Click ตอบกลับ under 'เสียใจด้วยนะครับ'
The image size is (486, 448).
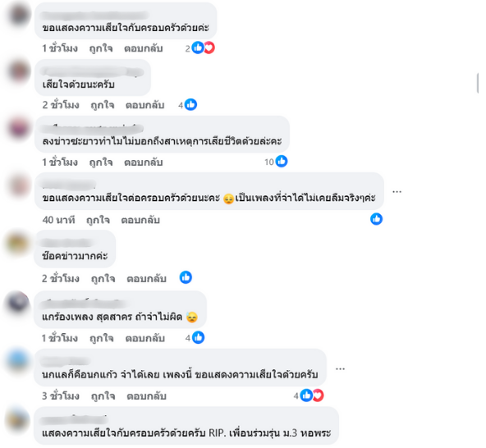click(x=144, y=105)
